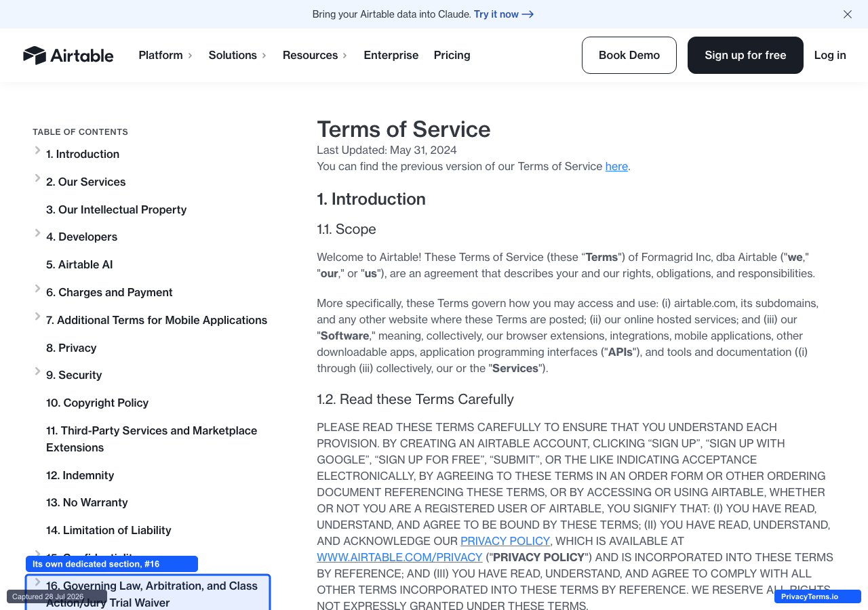Click the 'Last Updated: May 31, 2024' text
868x610 pixels.
tap(387, 150)
